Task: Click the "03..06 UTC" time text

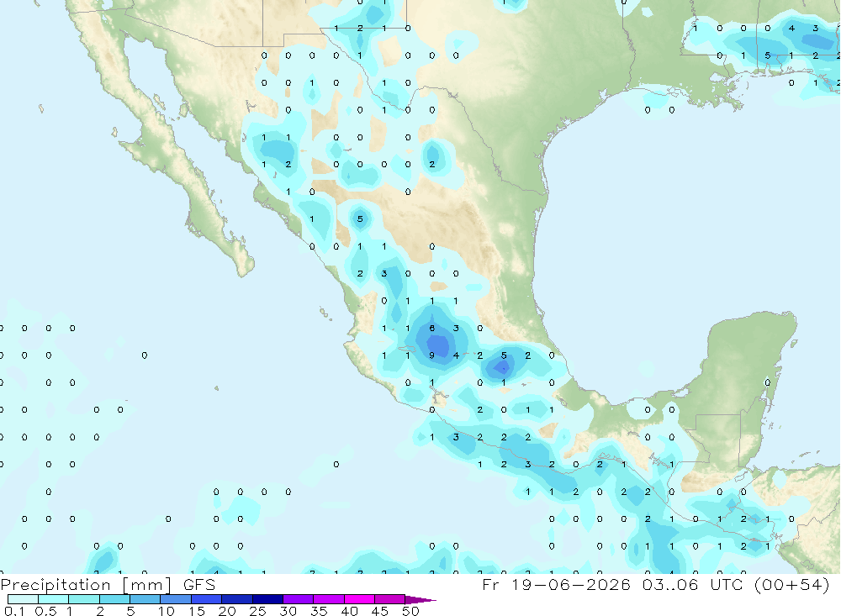Action: pos(693,584)
